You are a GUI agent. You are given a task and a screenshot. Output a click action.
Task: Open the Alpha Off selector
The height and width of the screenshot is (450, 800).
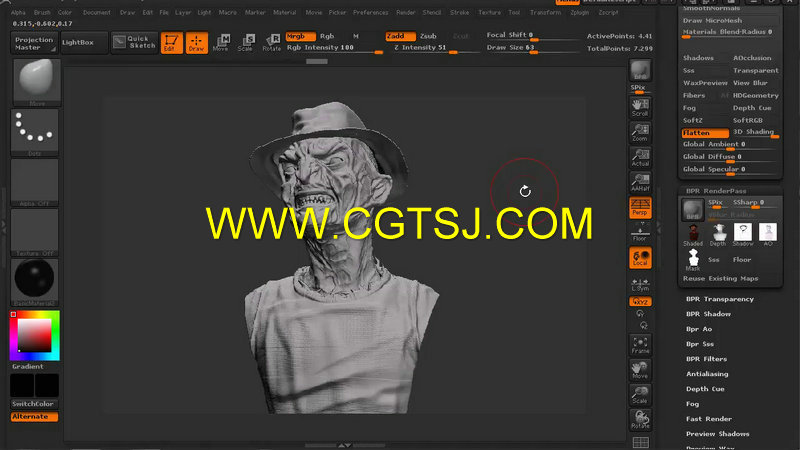click(35, 182)
